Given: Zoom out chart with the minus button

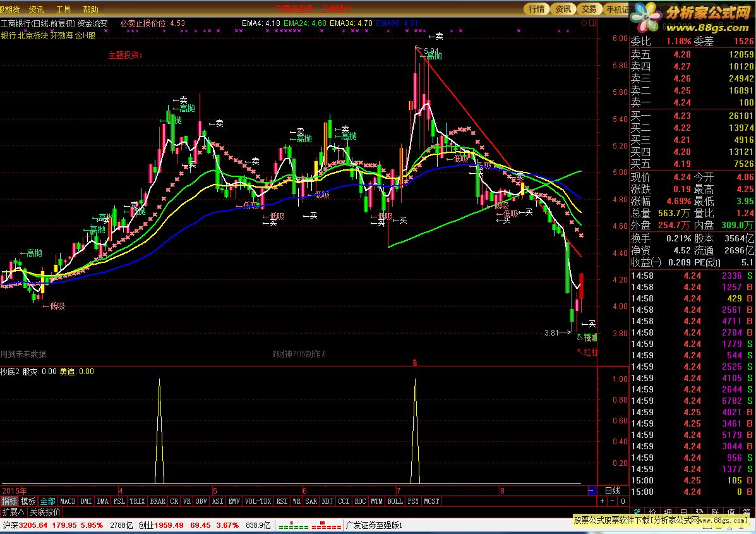Looking at the screenshot, I should (613, 501).
